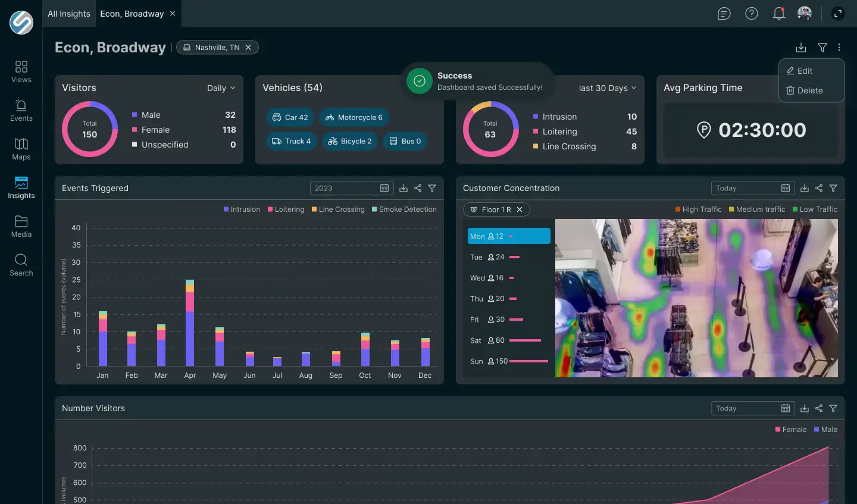Open notifications from the top bar
The image size is (857, 504).
click(x=778, y=13)
